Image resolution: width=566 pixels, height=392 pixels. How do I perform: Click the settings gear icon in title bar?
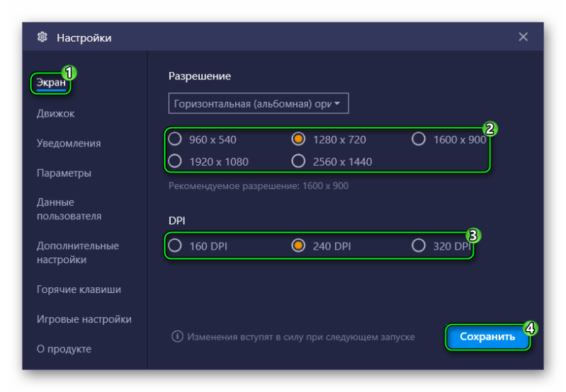pos(43,37)
